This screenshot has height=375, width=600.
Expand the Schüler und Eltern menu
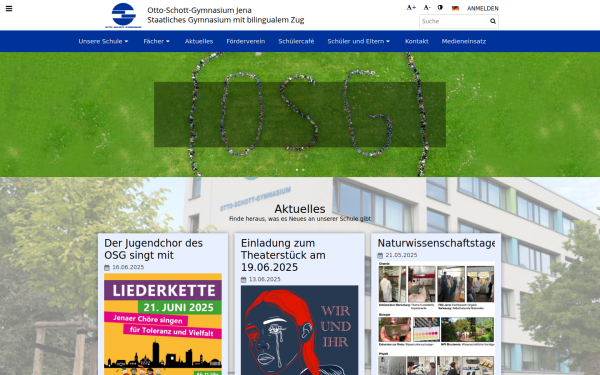(x=359, y=41)
